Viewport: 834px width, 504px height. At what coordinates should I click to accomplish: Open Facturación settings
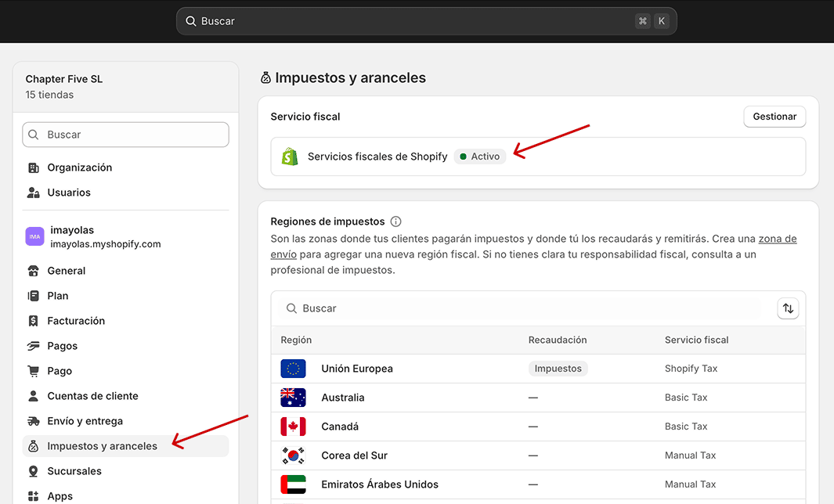pyautogui.click(x=125, y=321)
